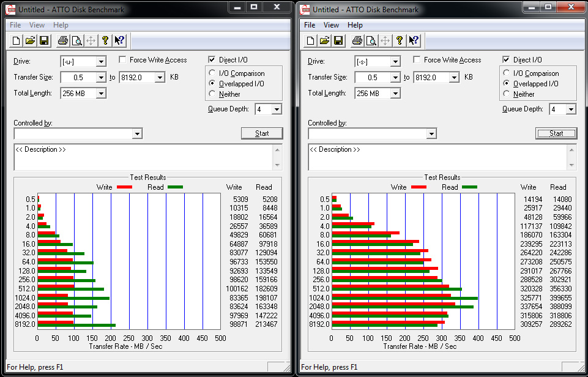Viewport: 588px width, 377px height.
Task: Open Queue Depth dropdown in left window
Action: pyautogui.click(x=277, y=110)
